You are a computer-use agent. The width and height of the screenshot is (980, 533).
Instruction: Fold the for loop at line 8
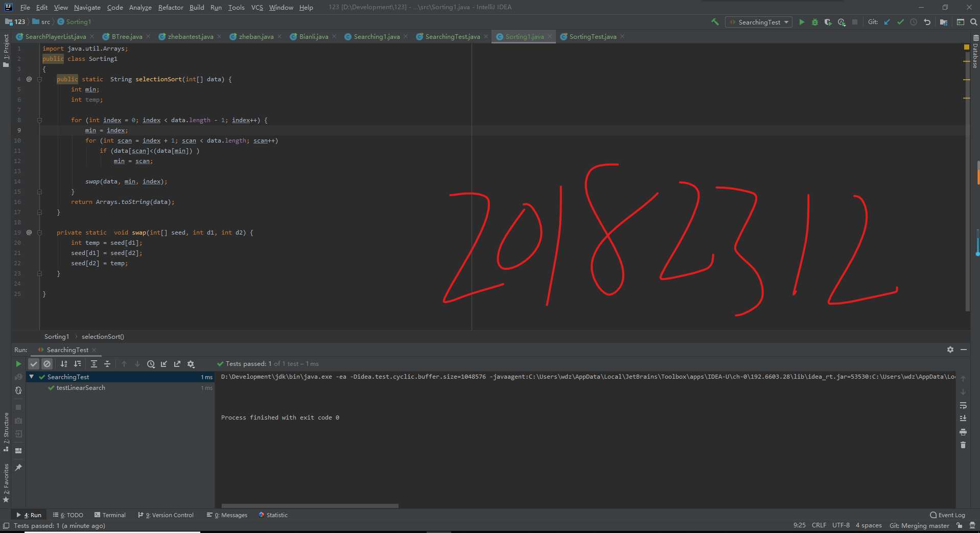tap(39, 120)
